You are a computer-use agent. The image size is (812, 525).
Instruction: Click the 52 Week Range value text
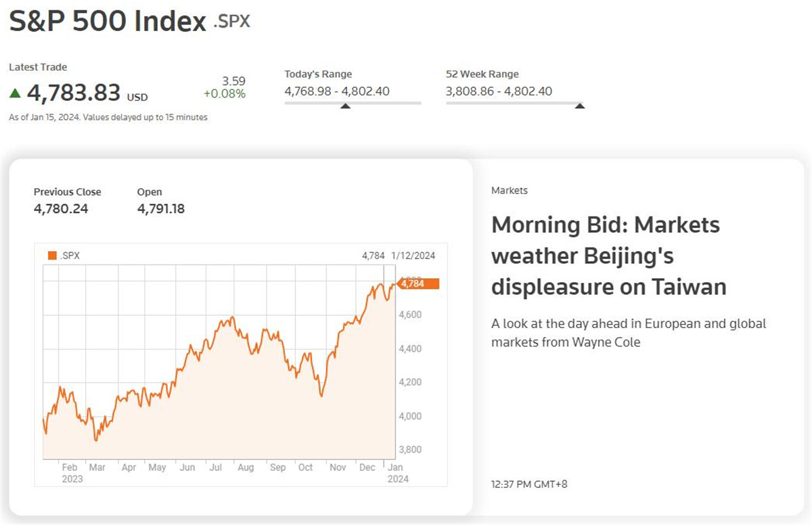coord(499,91)
